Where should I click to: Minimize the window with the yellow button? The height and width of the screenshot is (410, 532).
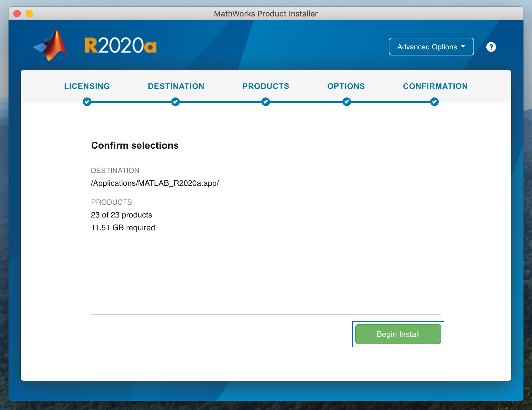pyautogui.click(x=29, y=13)
